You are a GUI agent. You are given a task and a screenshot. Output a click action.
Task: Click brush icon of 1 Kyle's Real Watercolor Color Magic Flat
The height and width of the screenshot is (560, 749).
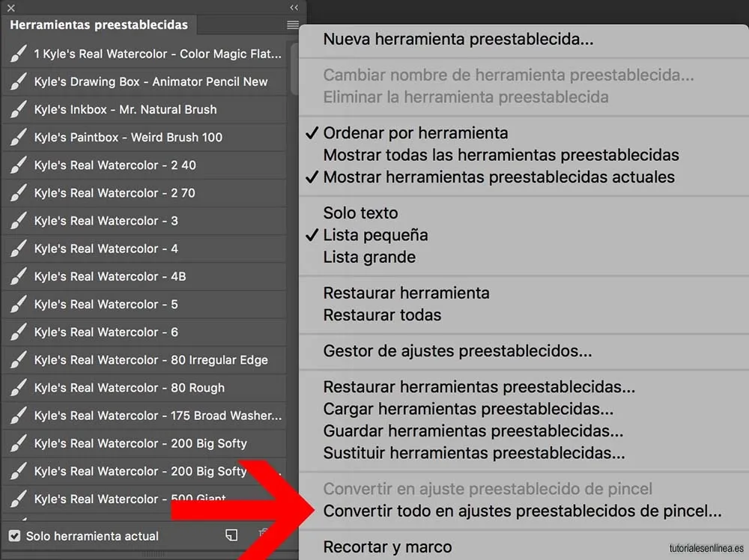click(x=18, y=53)
